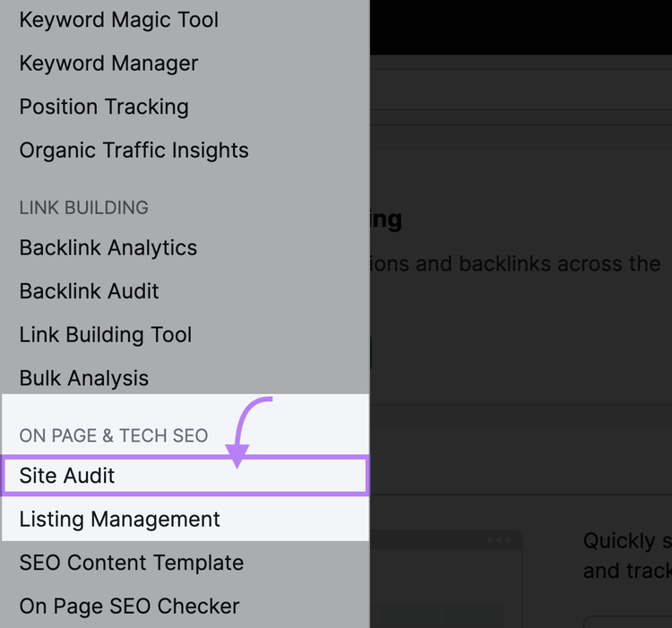Click the ON PAGE & TECH SEO header
Screen dimensions: 672x628
click(114, 435)
